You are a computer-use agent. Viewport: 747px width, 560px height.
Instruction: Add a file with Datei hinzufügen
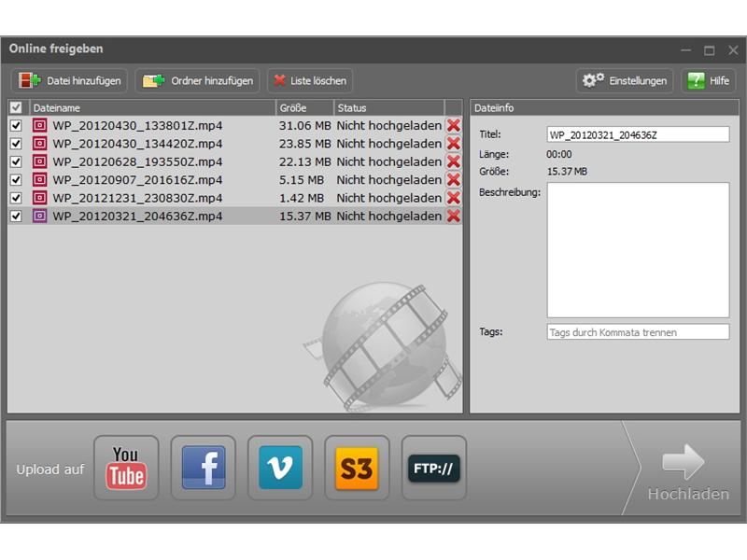69,80
